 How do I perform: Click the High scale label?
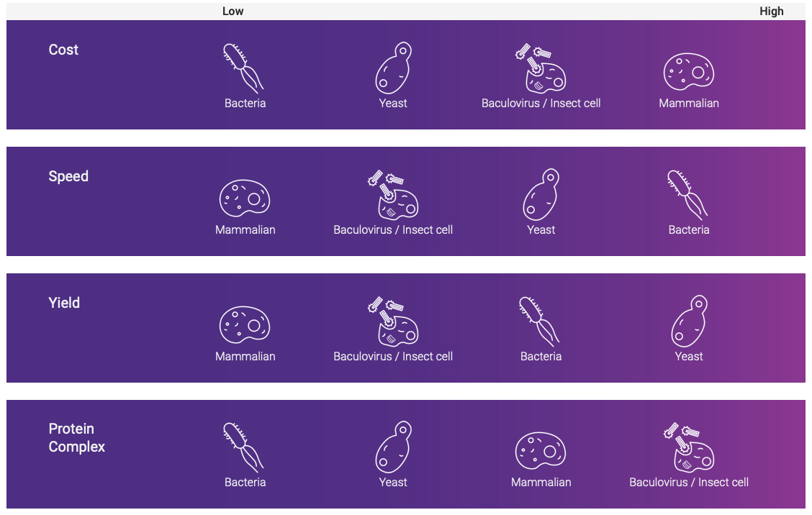click(771, 11)
